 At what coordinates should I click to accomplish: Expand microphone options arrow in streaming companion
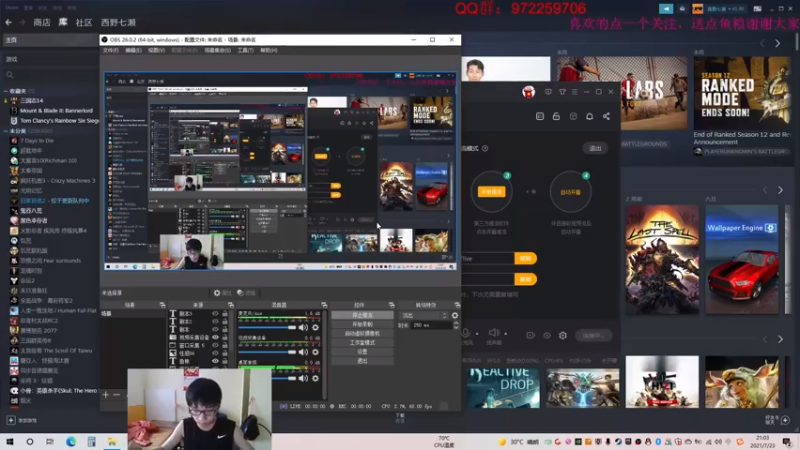click(477, 334)
